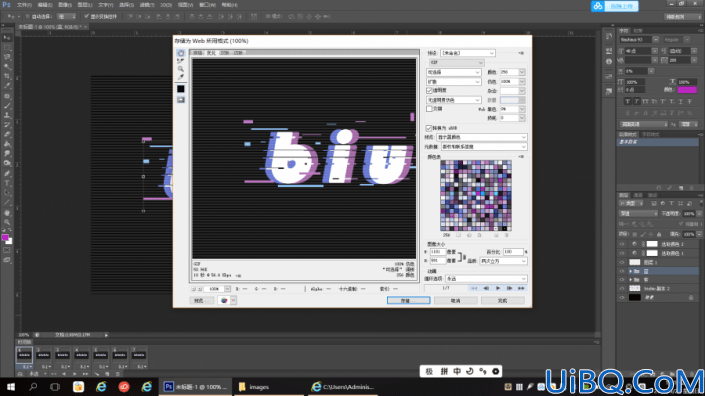Click the Preview button at dialog bottom left
The image size is (705, 396).
pyautogui.click(x=201, y=300)
